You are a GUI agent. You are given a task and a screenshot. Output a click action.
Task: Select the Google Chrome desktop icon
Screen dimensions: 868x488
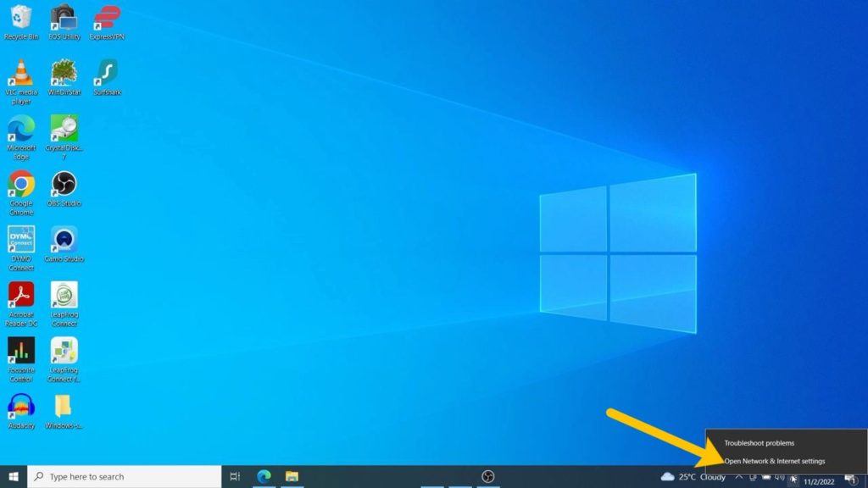(x=21, y=192)
